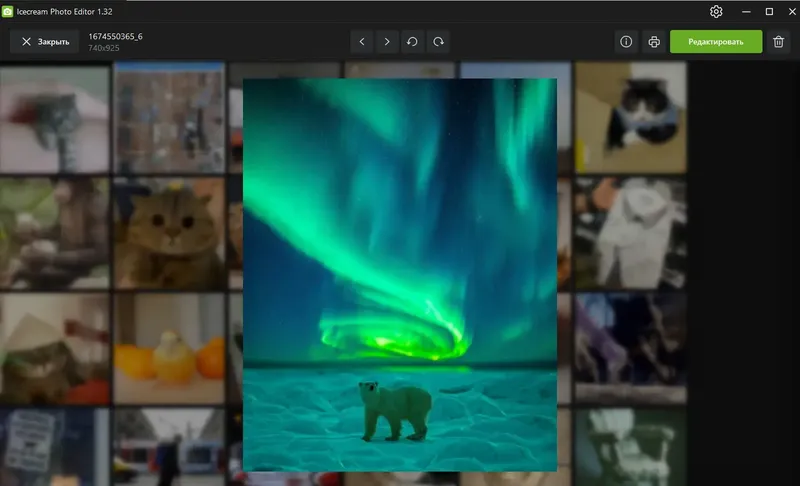Rotate image counterclockwise
Screen dimensions: 800x486
(412, 42)
